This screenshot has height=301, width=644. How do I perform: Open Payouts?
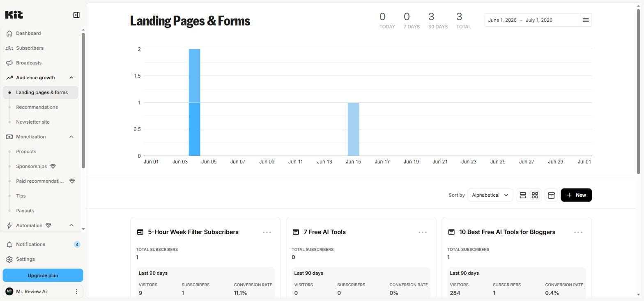coord(25,211)
